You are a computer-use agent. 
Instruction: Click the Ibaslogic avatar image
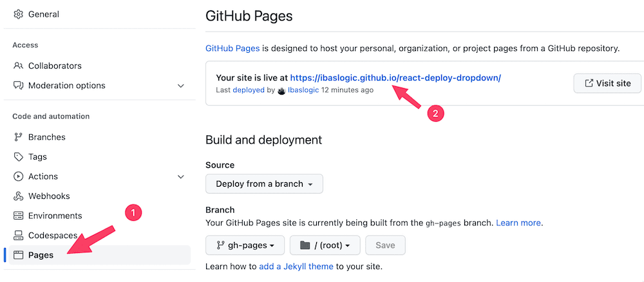(x=281, y=90)
